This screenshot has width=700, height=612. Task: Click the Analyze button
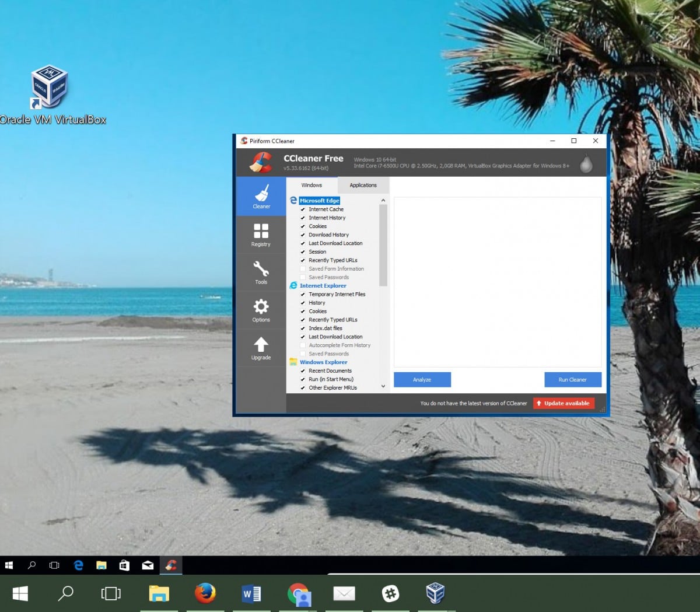click(422, 380)
